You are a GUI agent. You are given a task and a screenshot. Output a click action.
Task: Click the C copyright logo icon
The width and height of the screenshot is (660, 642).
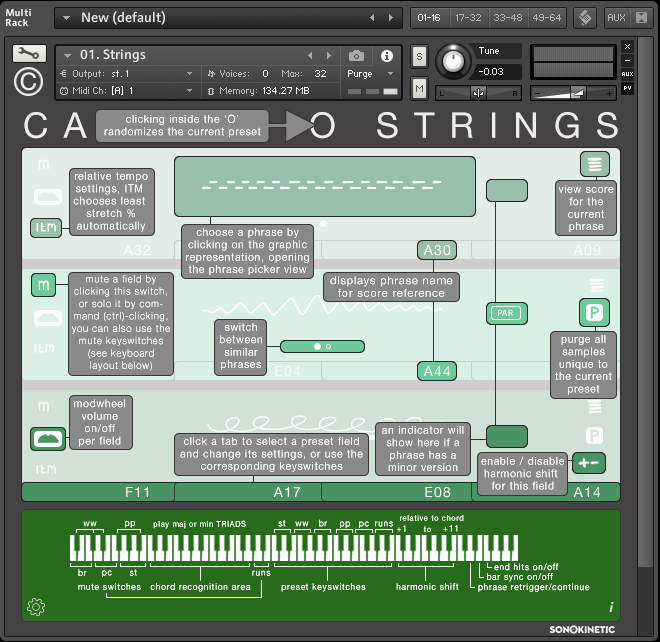tap(28, 82)
